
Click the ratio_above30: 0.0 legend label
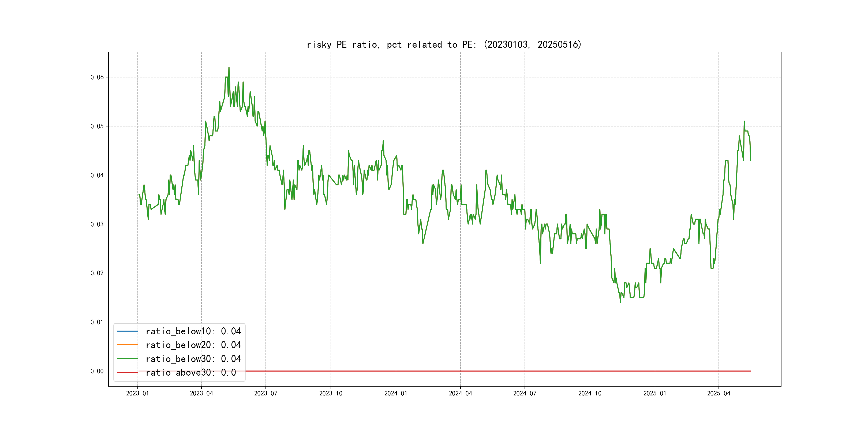click(x=190, y=372)
